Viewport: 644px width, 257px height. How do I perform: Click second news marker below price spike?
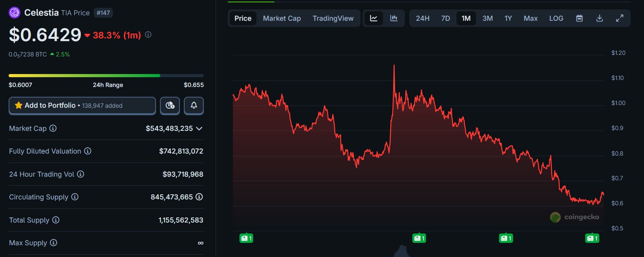coord(419,238)
